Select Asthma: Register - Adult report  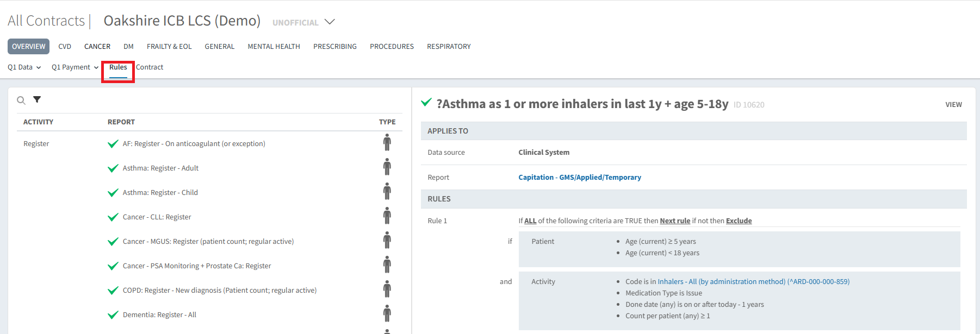[160, 168]
